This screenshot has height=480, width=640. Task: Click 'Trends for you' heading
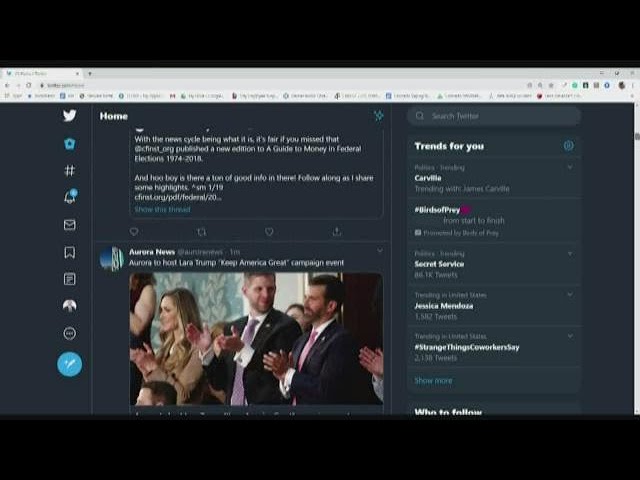(449, 146)
